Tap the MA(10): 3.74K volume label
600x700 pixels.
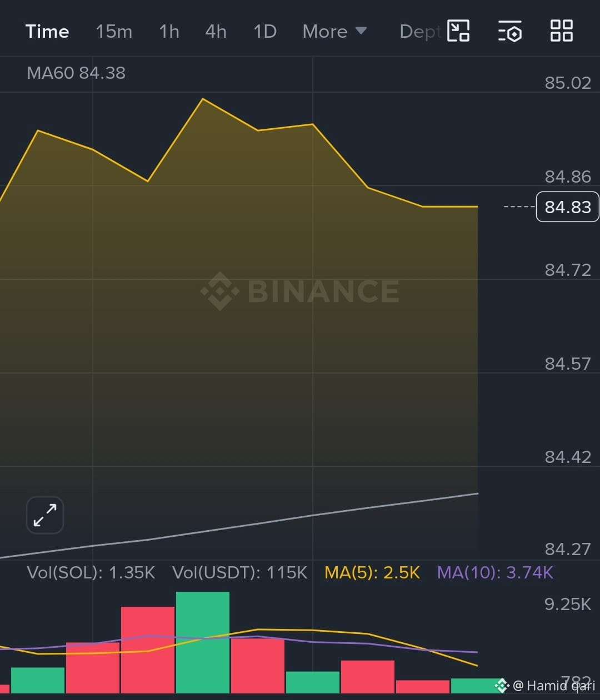495,572
